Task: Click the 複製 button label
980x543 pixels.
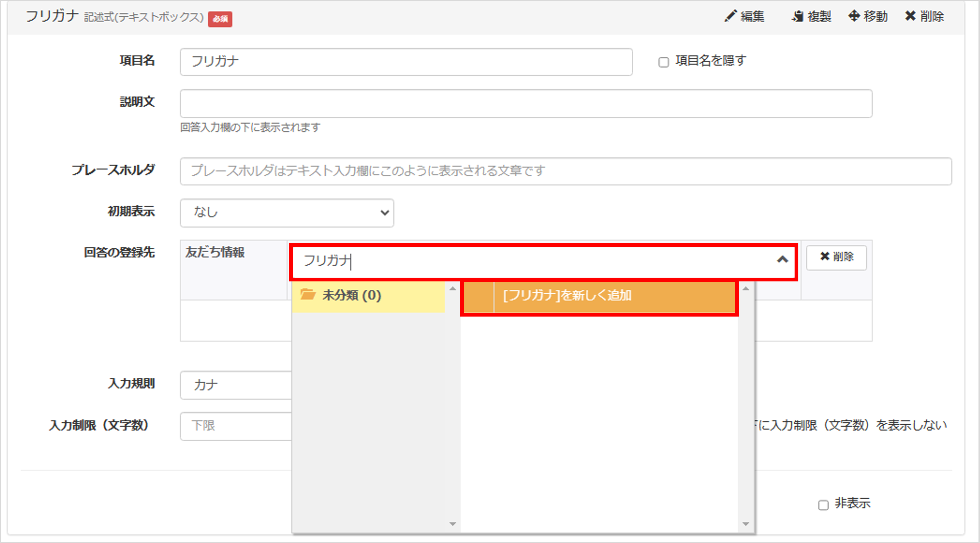Action: [819, 16]
